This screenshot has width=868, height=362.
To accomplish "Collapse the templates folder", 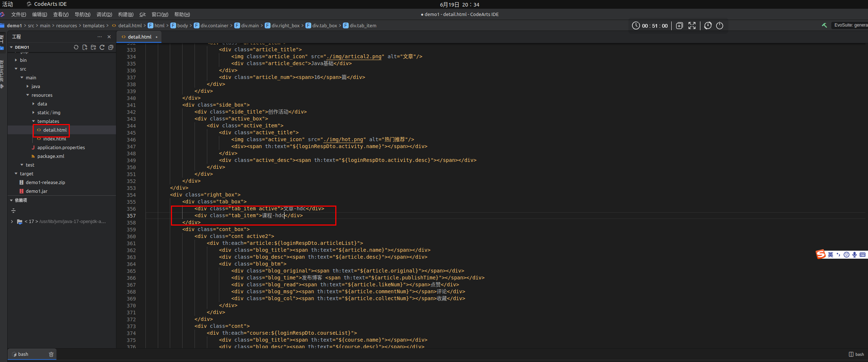I will pos(33,122).
